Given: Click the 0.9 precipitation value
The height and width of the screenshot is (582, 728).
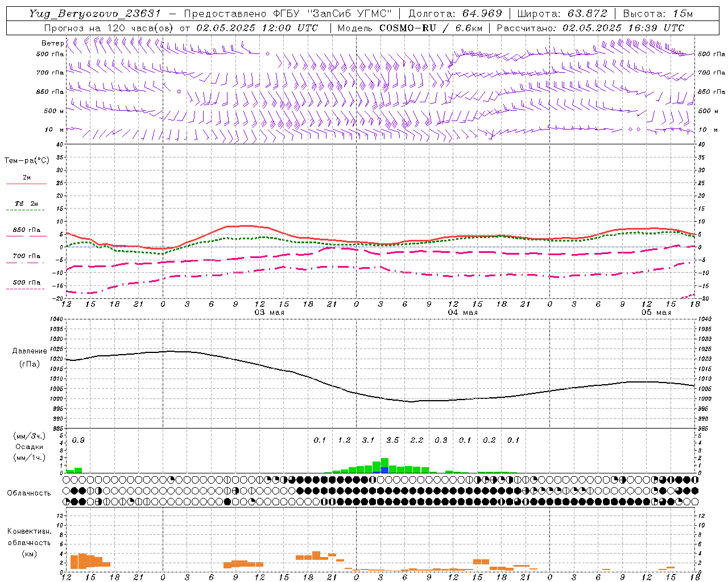Looking at the screenshot, I should (x=78, y=440).
